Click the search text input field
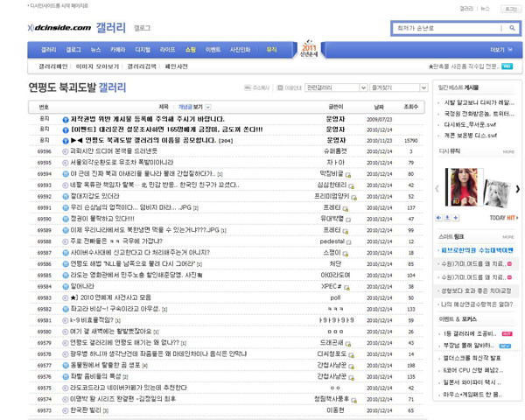525x420 pixels. coord(448,28)
